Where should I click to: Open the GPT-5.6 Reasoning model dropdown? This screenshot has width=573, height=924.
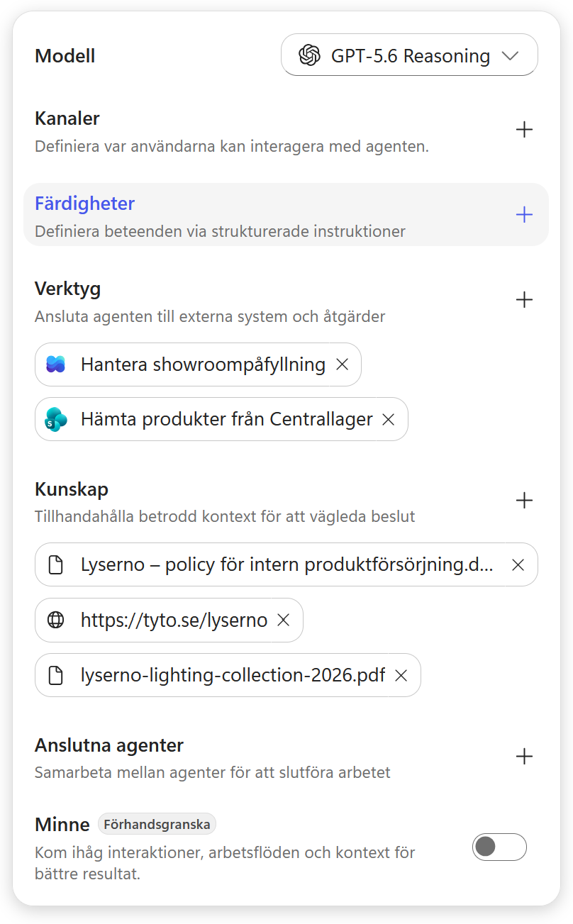coord(409,55)
